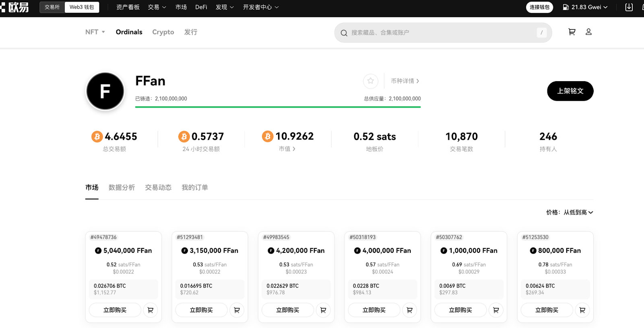Click the FFan token avatar
The image size is (644, 328).
coord(105,91)
